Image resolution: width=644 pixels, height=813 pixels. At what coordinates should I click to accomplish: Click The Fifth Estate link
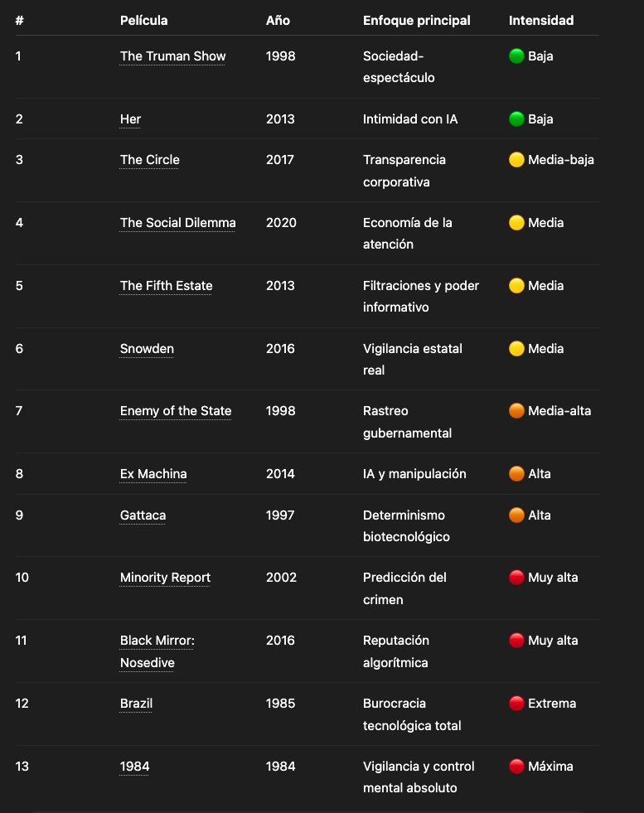tap(166, 286)
